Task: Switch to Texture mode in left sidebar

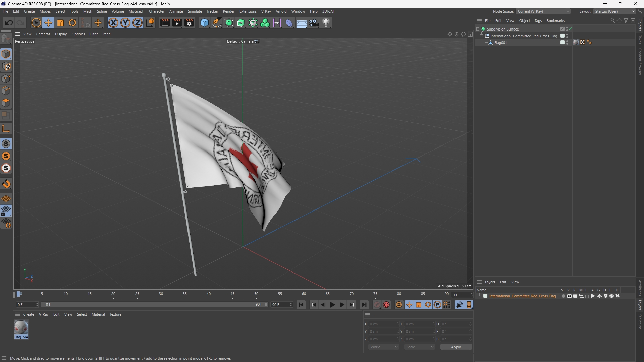Action: tap(6, 66)
